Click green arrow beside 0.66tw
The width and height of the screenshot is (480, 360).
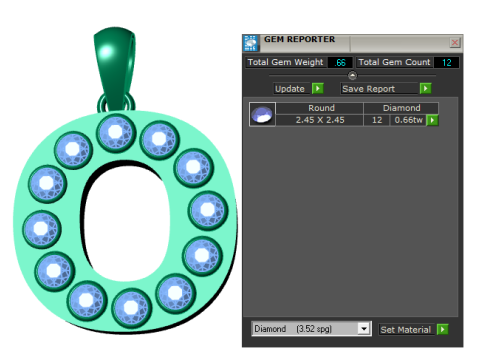click(432, 120)
